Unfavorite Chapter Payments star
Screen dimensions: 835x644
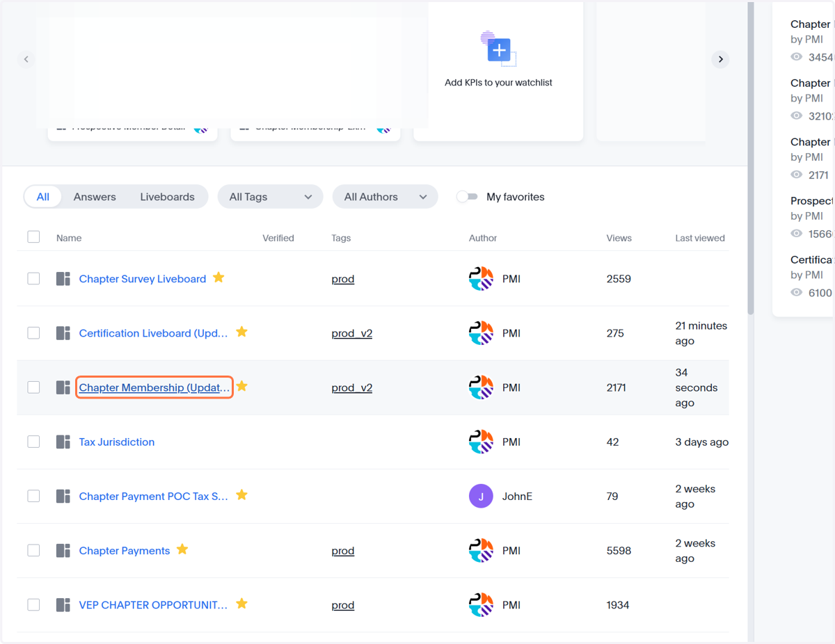tap(182, 549)
